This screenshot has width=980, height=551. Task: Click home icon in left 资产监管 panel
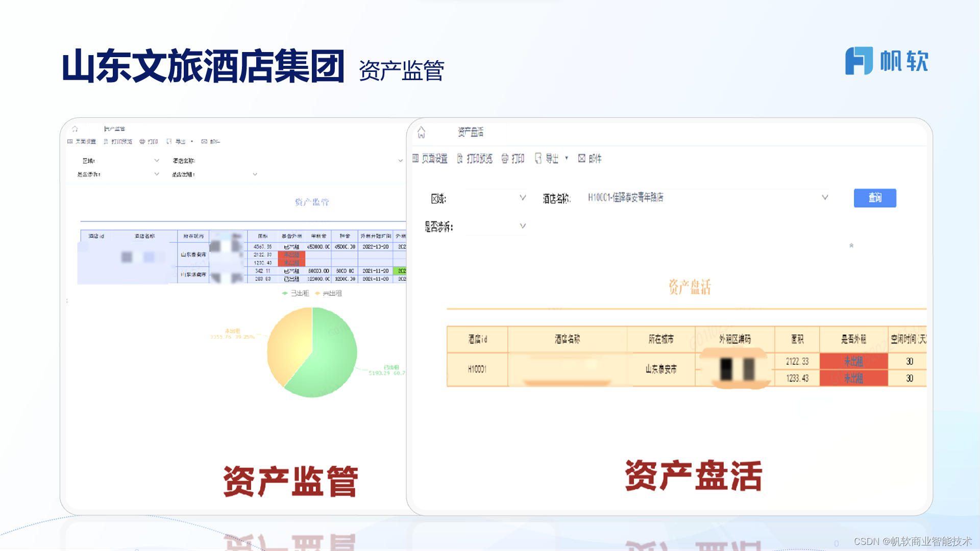(x=75, y=129)
